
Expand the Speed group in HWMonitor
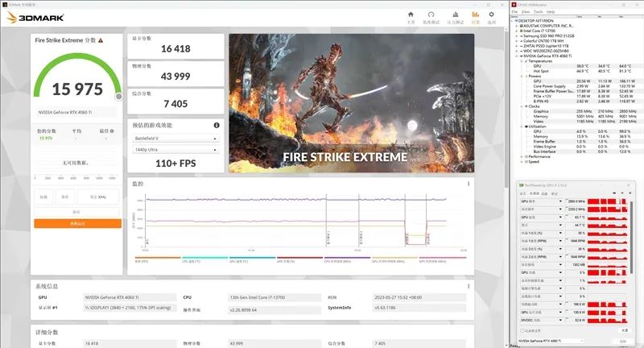click(522, 161)
